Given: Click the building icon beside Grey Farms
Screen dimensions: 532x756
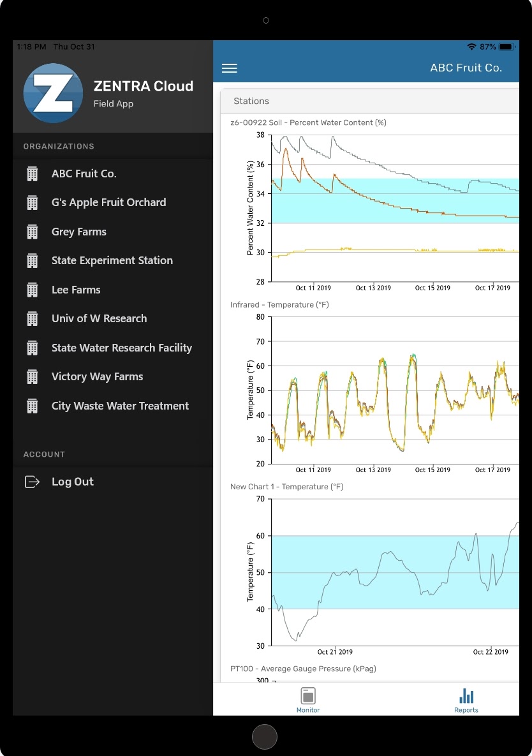Looking at the screenshot, I should click(x=32, y=231).
